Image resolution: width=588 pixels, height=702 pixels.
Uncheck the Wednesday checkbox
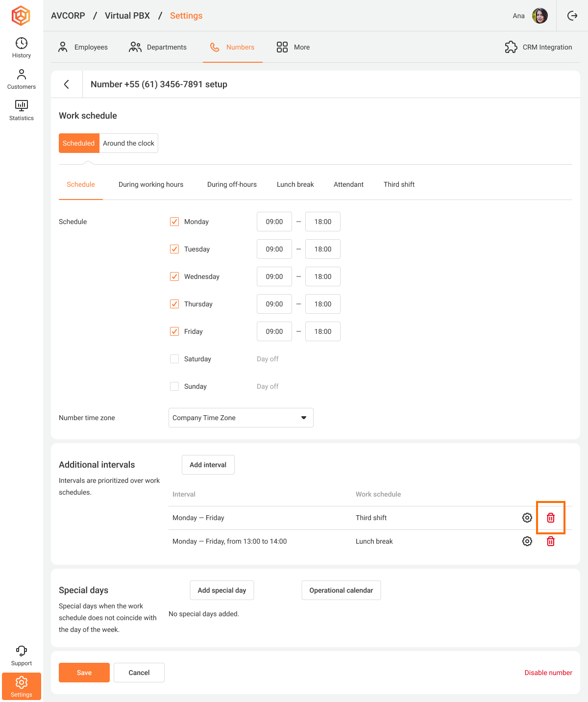click(x=174, y=276)
